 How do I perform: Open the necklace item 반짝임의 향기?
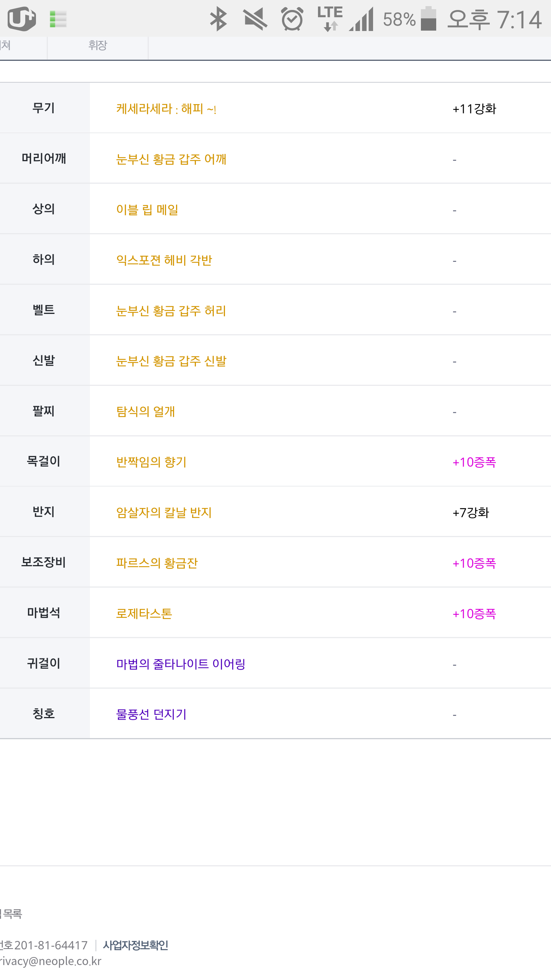tap(151, 462)
